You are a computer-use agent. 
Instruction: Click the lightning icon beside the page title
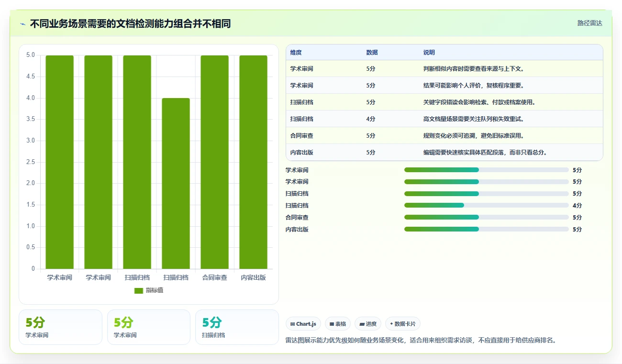point(22,24)
